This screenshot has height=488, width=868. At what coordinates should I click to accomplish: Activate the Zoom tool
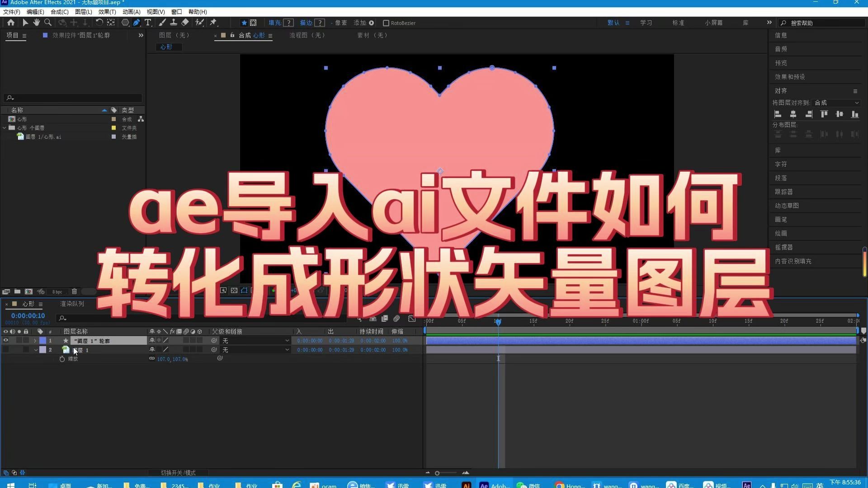(48, 23)
